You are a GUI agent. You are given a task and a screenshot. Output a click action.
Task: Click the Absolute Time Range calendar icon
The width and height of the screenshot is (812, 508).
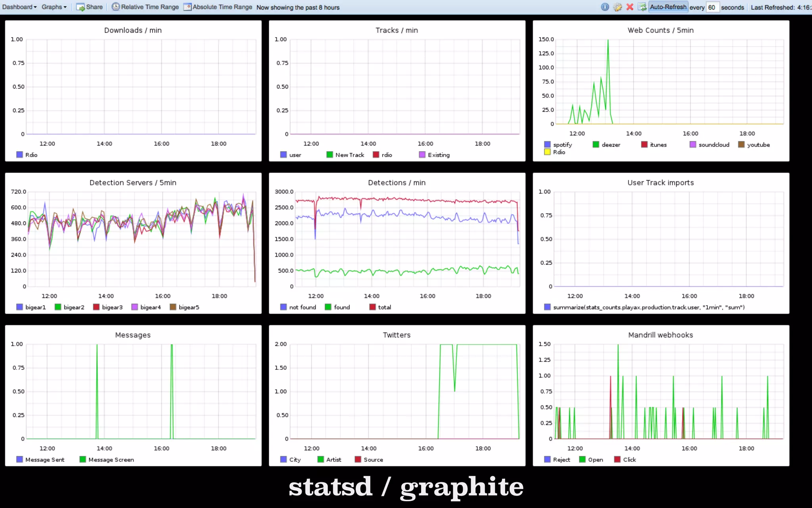point(188,7)
